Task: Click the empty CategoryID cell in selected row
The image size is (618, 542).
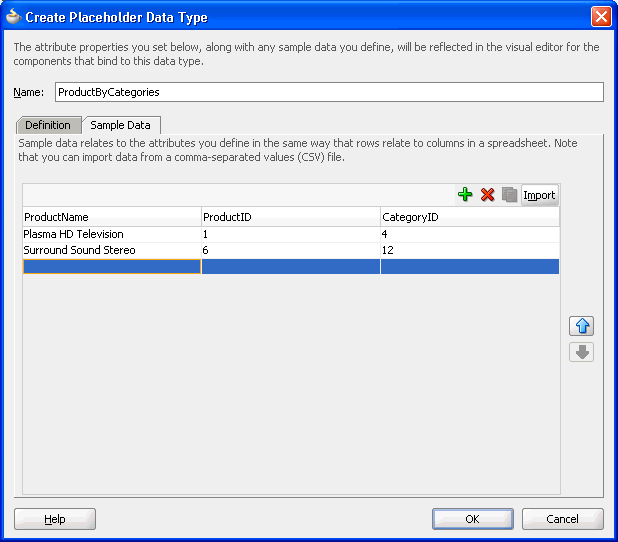Action: (x=470, y=266)
